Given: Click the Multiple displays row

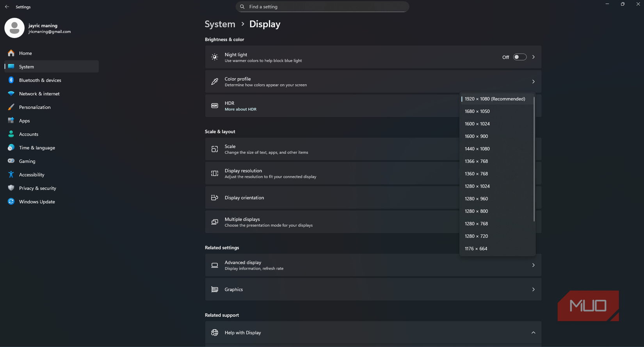Looking at the screenshot, I should tap(332, 222).
